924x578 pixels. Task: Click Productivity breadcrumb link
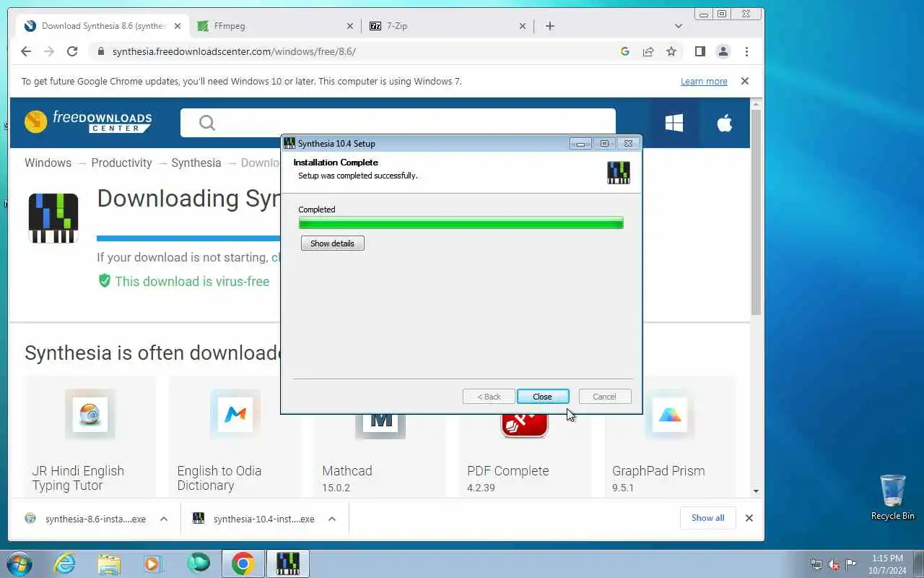[121, 163]
